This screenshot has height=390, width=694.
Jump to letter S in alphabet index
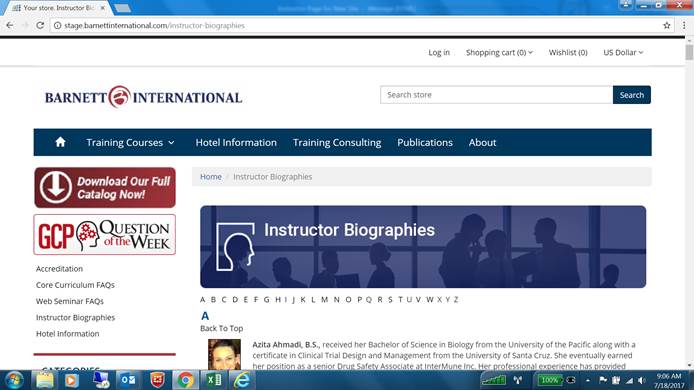(x=390, y=300)
